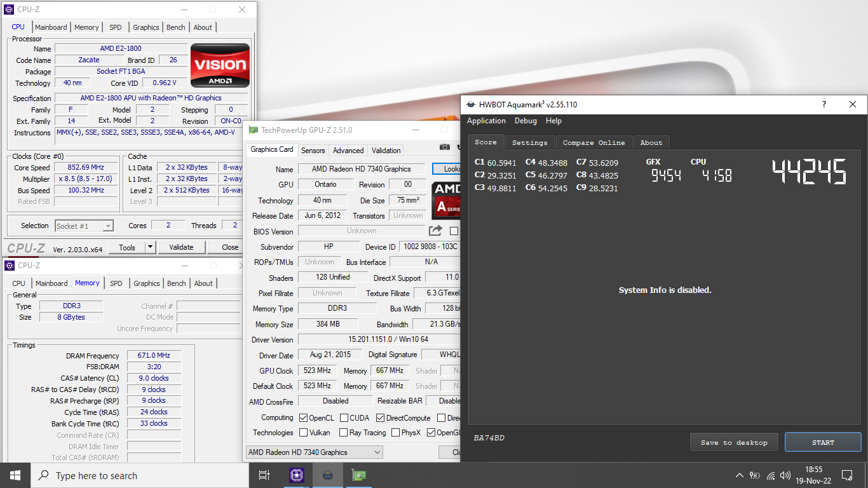The width and height of the screenshot is (868, 488).
Task: Toggle the UEFI checkbox beside BIOS Version
Action: pos(454,231)
